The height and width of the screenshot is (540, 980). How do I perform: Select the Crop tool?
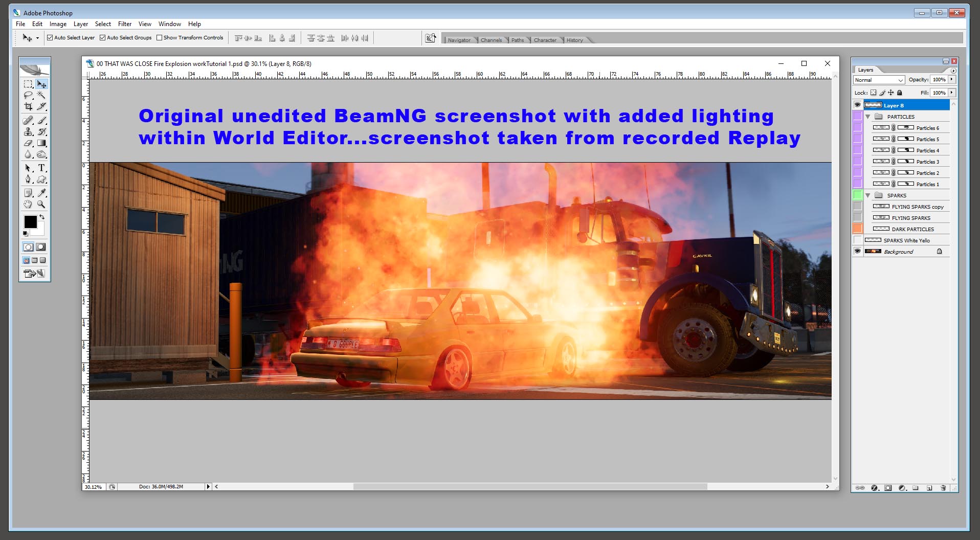(x=28, y=106)
